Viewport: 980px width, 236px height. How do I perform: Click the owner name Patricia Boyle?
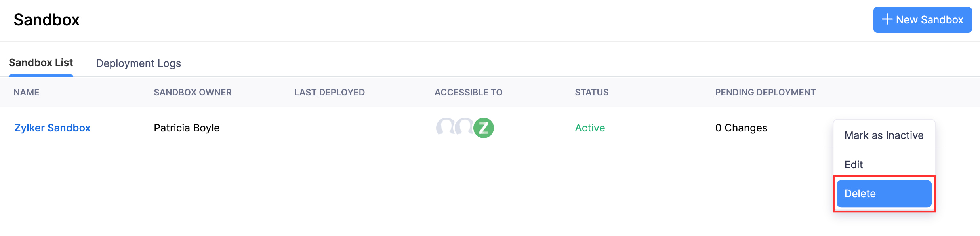coord(187,128)
